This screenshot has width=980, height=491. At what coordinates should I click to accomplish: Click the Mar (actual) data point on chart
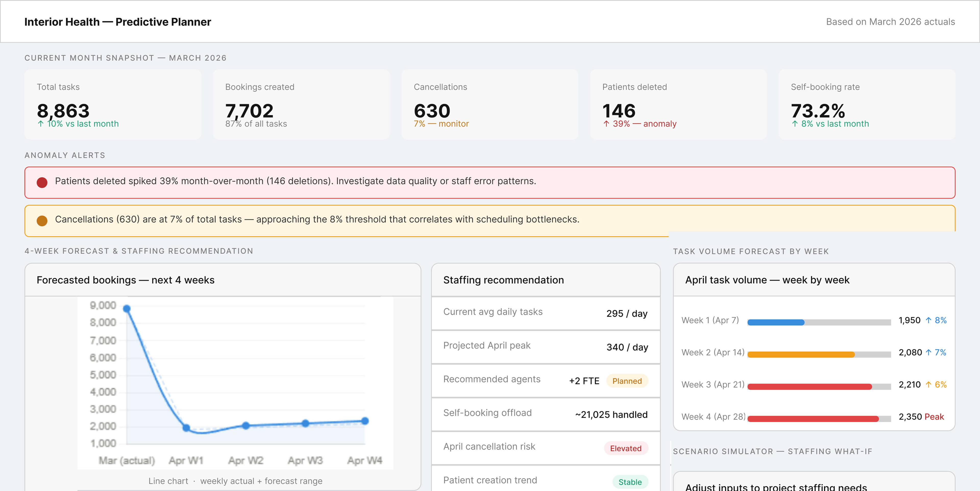(127, 309)
